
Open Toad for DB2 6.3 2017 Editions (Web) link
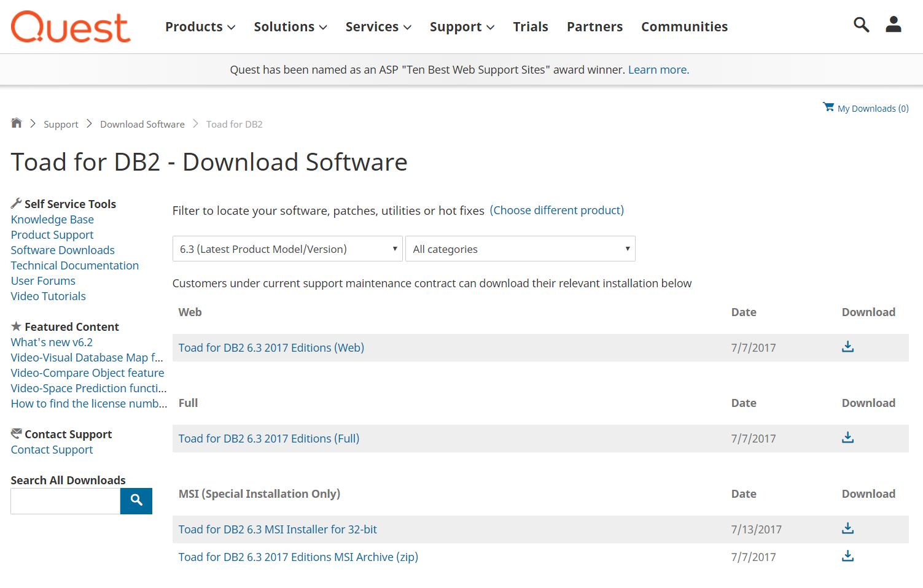[271, 348]
